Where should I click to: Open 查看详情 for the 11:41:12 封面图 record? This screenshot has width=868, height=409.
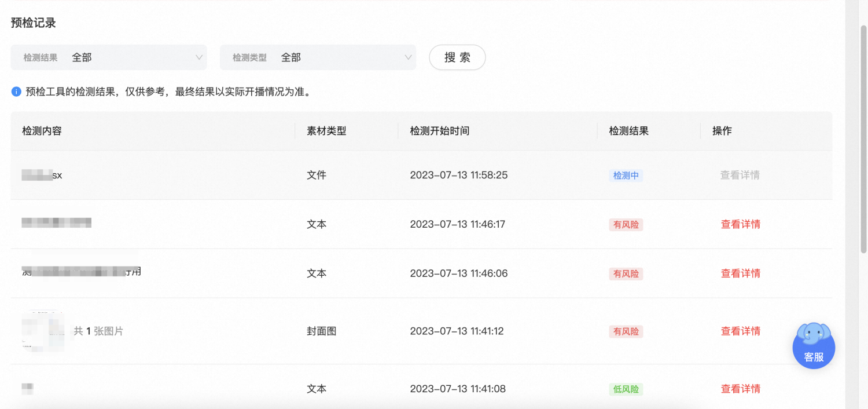tap(741, 331)
